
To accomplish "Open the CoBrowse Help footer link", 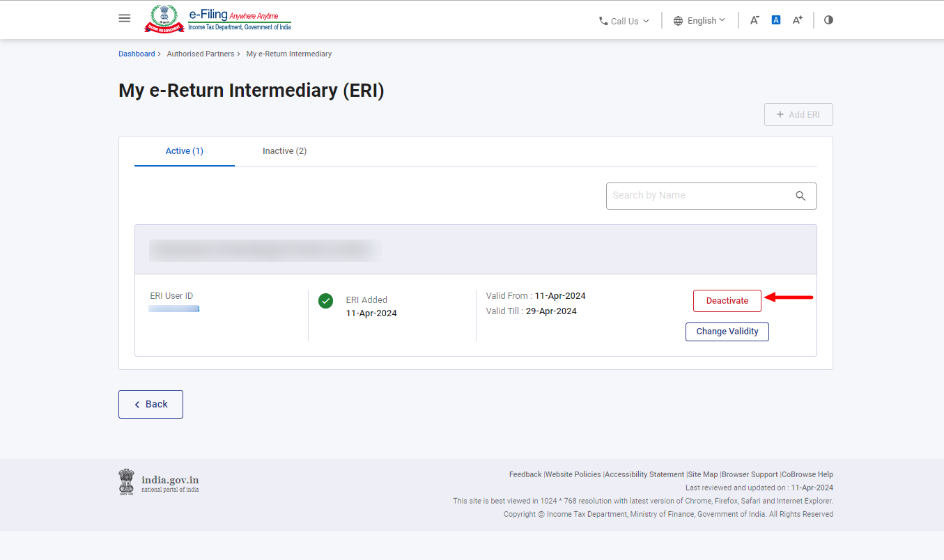I will point(807,474).
